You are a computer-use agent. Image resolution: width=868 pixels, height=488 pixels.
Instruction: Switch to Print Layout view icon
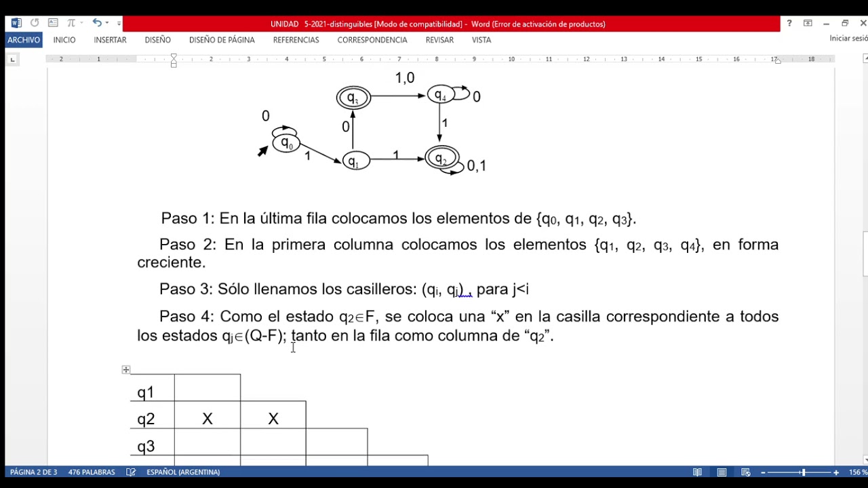pos(722,472)
